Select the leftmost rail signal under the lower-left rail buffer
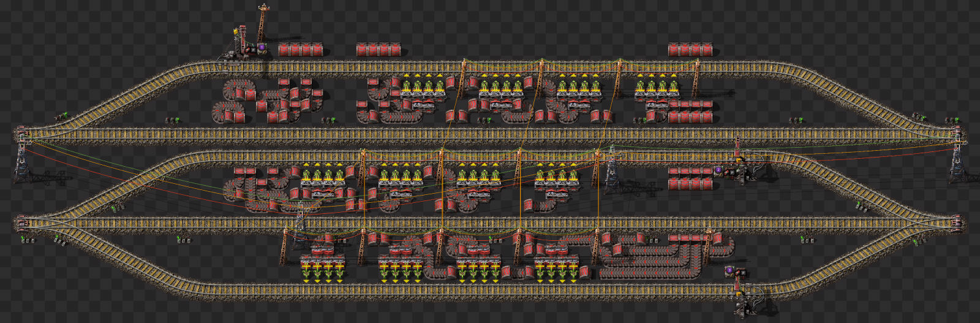This screenshot has width=980, height=323. [27, 240]
